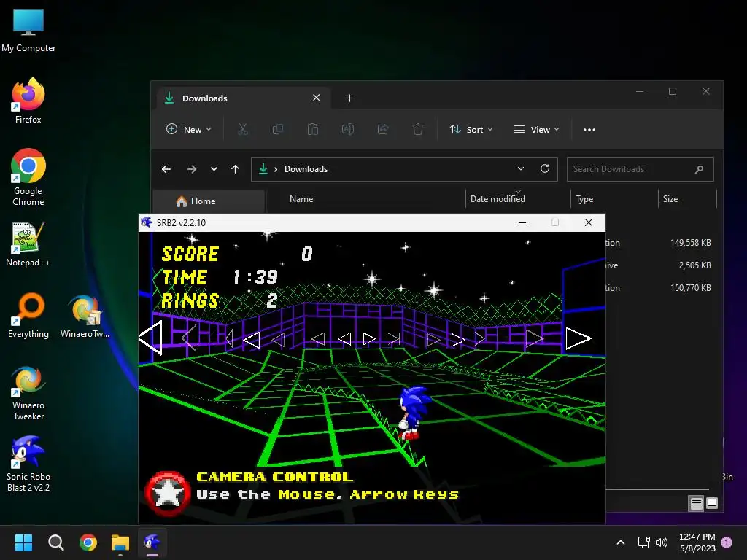This screenshot has width=747, height=560.
Task: Open the Sort dropdown menu
Action: 471,129
